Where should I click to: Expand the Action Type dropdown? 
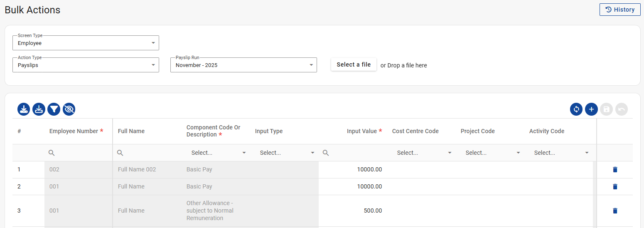tap(86, 65)
